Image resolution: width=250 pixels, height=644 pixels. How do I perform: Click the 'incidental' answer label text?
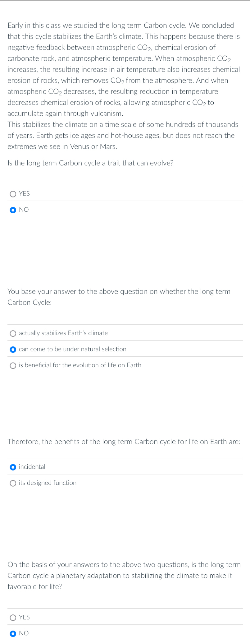point(32,467)
